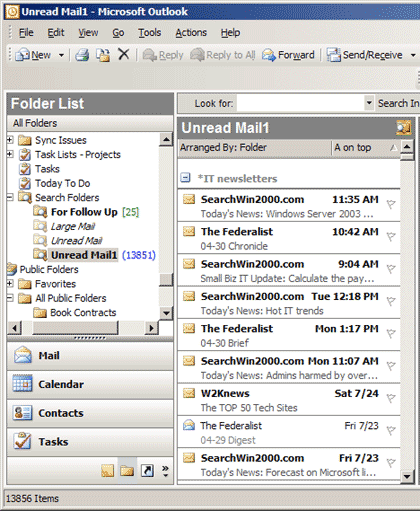Open Notes via bottom yellow note icon
Image resolution: width=420 pixels, height=511 pixels.
[108, 471]
